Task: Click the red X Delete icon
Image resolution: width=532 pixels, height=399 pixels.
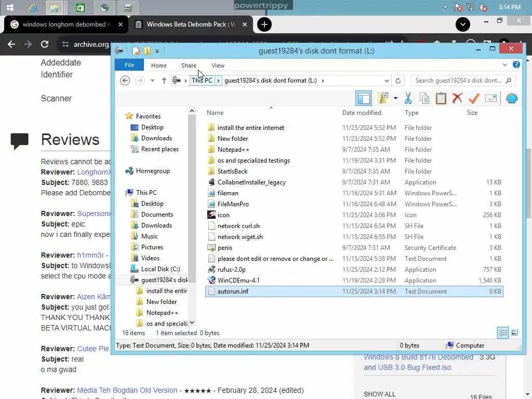Action: coord(457,98)
